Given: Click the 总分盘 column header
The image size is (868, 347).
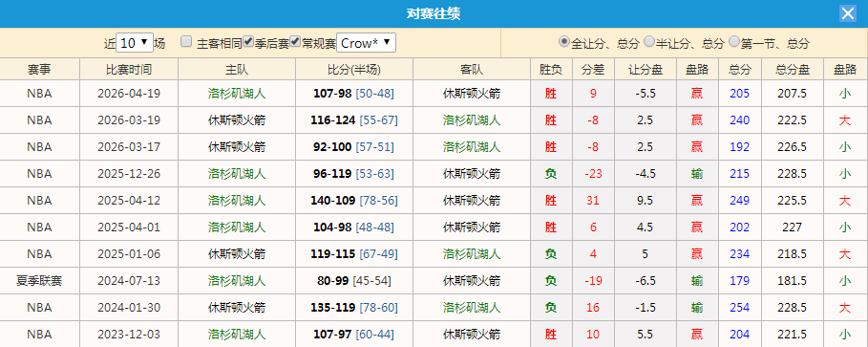Looking at the screenshot, I should 793,69.
